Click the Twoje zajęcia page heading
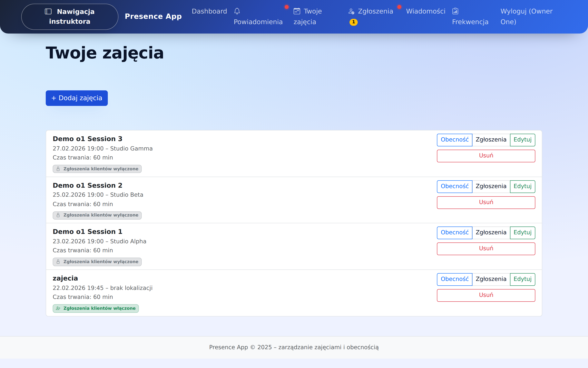This screenshot has width=588, height=368. (x=105, y=53)
